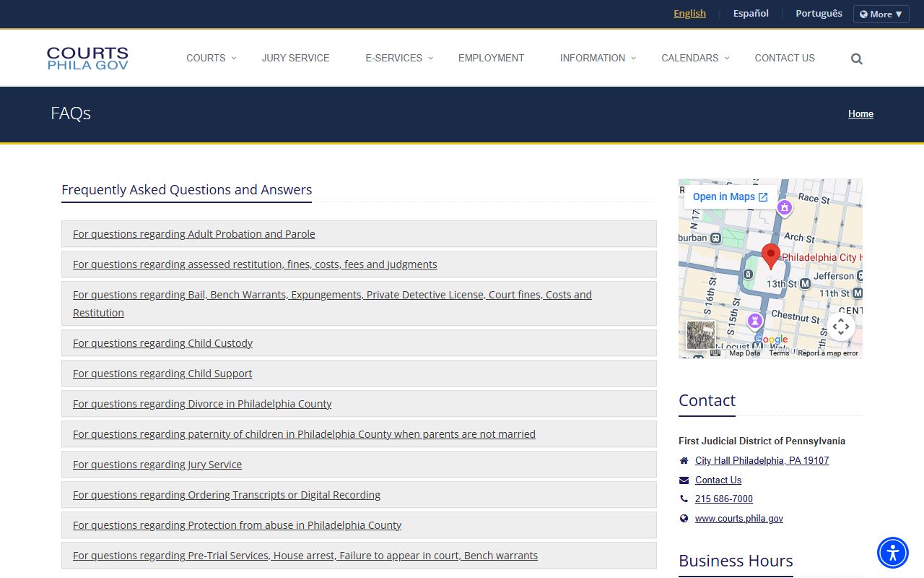Expand the Calendars navigation menu
Image resolution: width=924 pixels, height=578 pixels.
[695, 58]
